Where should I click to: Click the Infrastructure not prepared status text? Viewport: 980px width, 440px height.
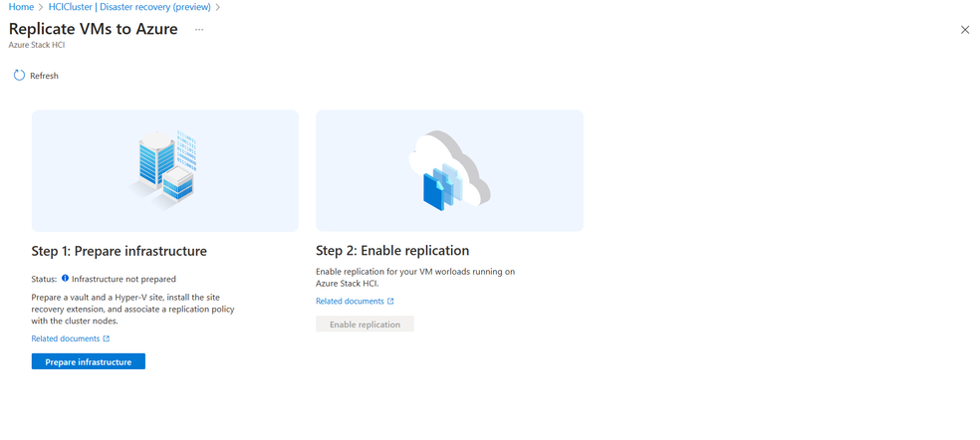point(123,279)
